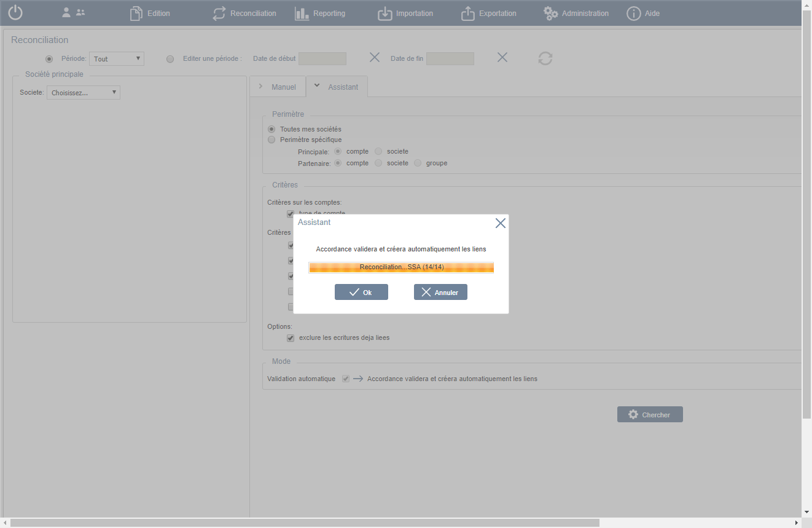Clear the Date de fin field
The image size is (812, 528).
[x=502, y=58]
